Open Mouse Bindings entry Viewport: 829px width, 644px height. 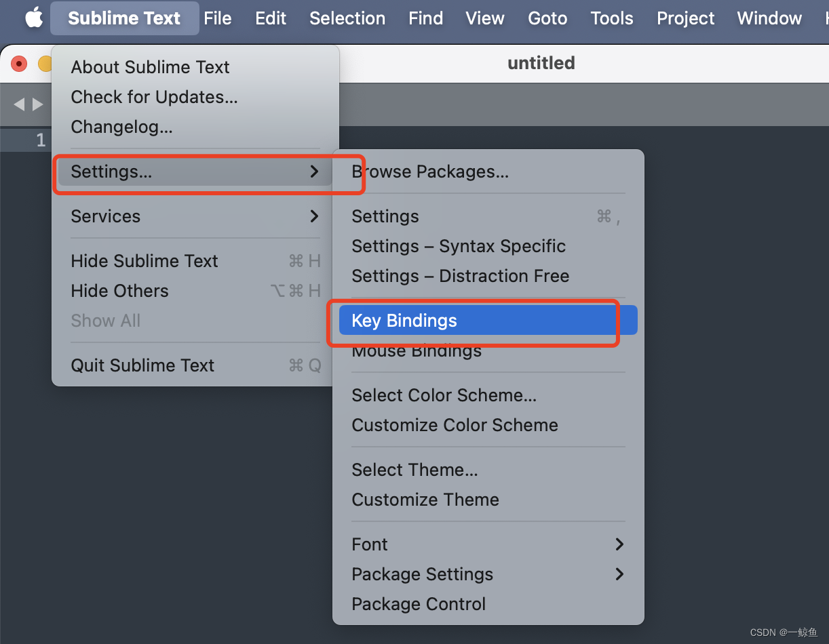tap(488, 350)
